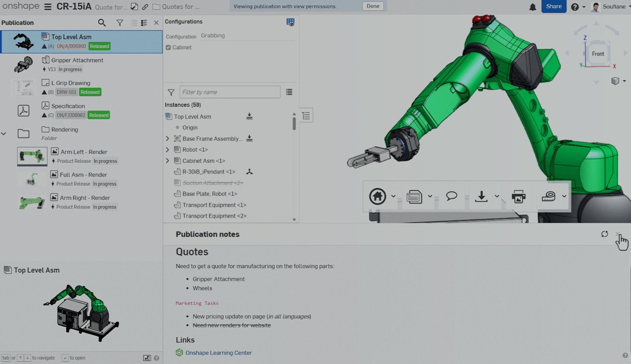The image size is (631, 364).
Task: Click the print icon
Action: click(518, 196)
